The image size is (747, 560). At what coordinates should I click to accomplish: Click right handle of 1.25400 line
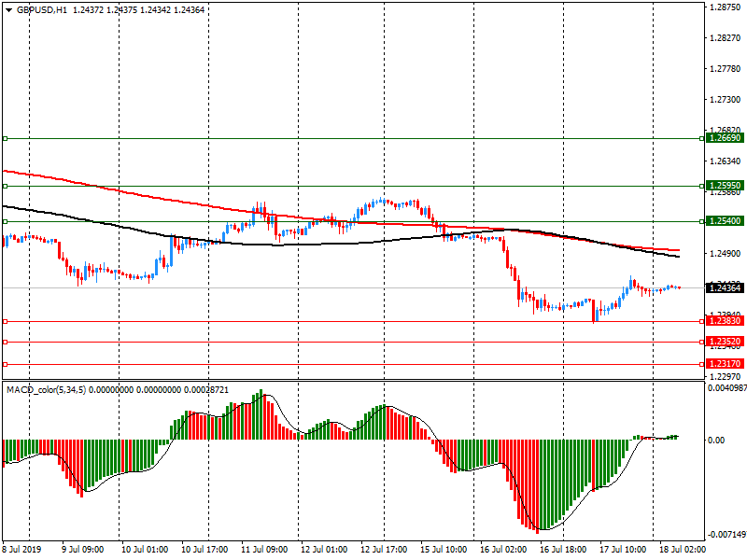click(702, 221)
